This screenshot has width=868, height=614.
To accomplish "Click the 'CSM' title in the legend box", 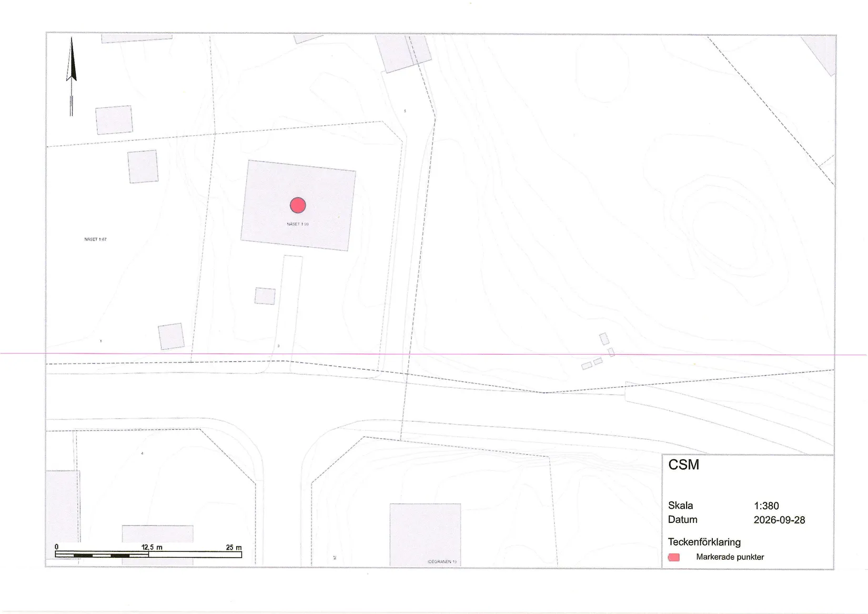I will pyautogui.click(x=684, y=465).
